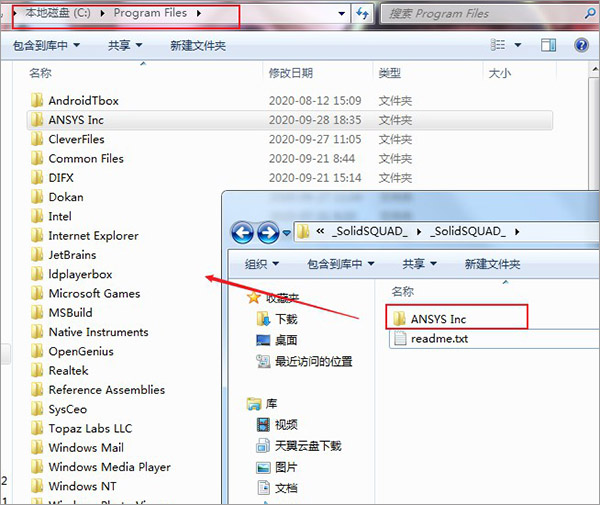This screenshot has height=505, width=600.
Task: Open the Microsoft Games folder
Action: click(85, 293)
